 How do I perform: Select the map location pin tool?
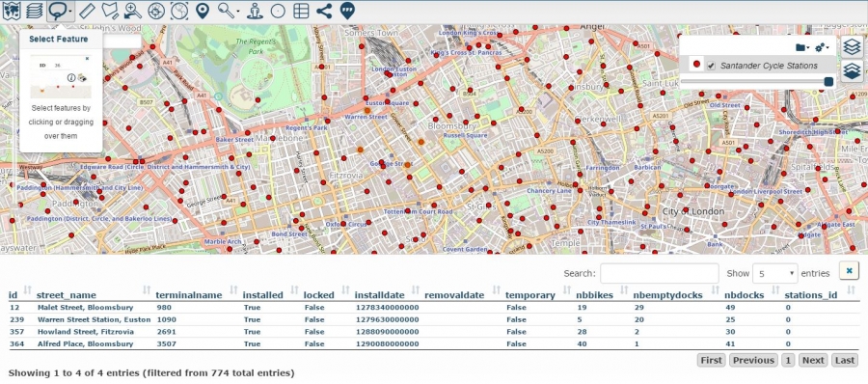click(203, 11)
